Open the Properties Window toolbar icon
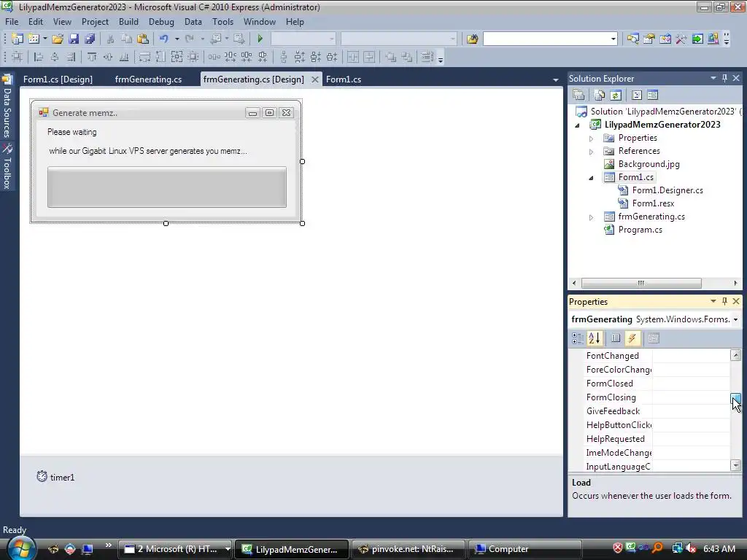The height and width of the screenshot is (560, 747). (x=649, y=39)
